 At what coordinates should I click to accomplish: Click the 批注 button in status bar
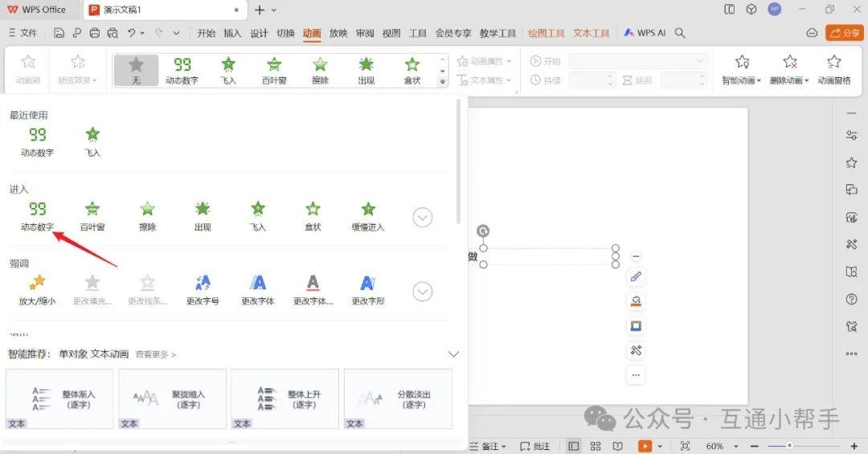(x=534, y=446)
